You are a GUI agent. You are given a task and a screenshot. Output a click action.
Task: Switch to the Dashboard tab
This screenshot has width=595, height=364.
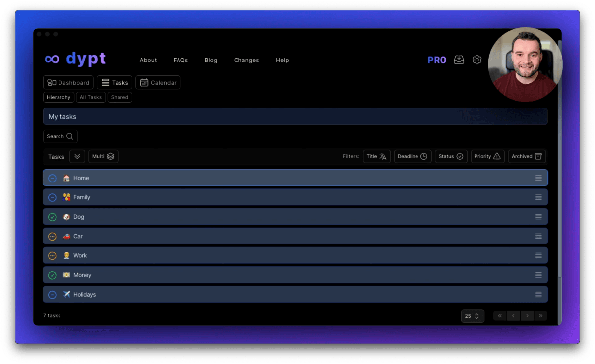68,83
